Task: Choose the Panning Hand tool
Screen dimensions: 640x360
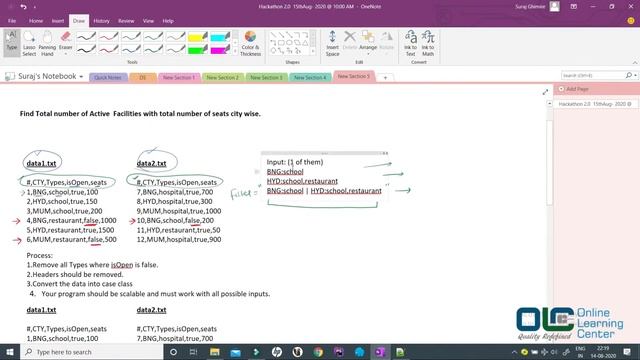Action: tap(47, 43)
